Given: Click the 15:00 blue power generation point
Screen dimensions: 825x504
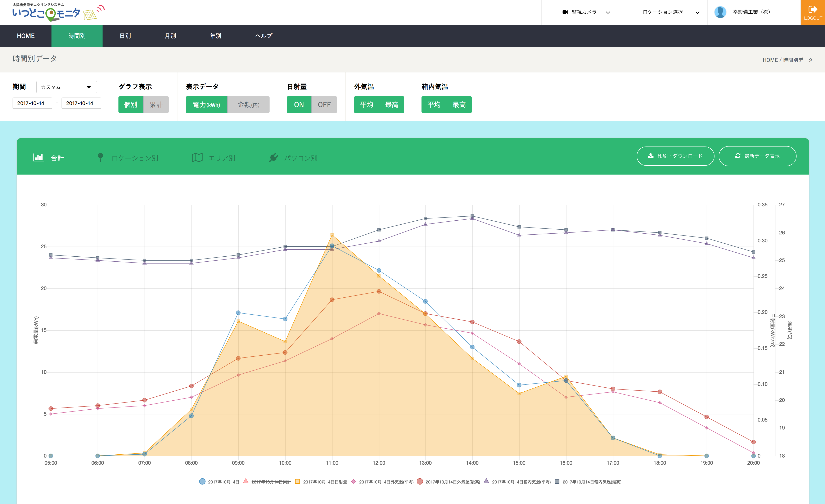Looking at the screenshot, I should point(519,385).
